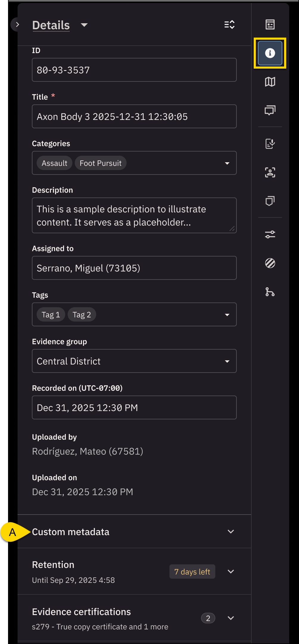The width and height of the screenshot is (299, 644).
Task: Click into the Title input field
Action: [x=134, y=117]
